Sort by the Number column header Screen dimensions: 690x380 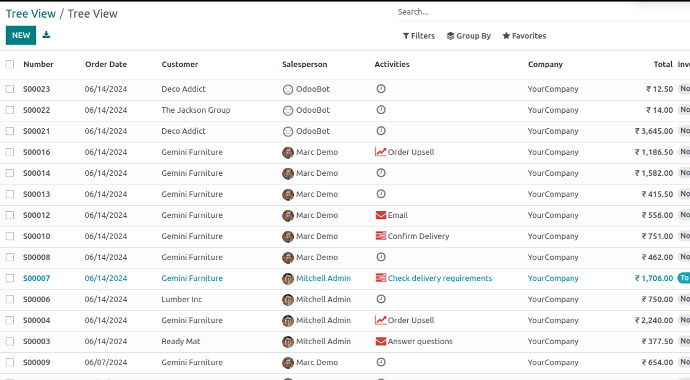[x=38, y=64]
